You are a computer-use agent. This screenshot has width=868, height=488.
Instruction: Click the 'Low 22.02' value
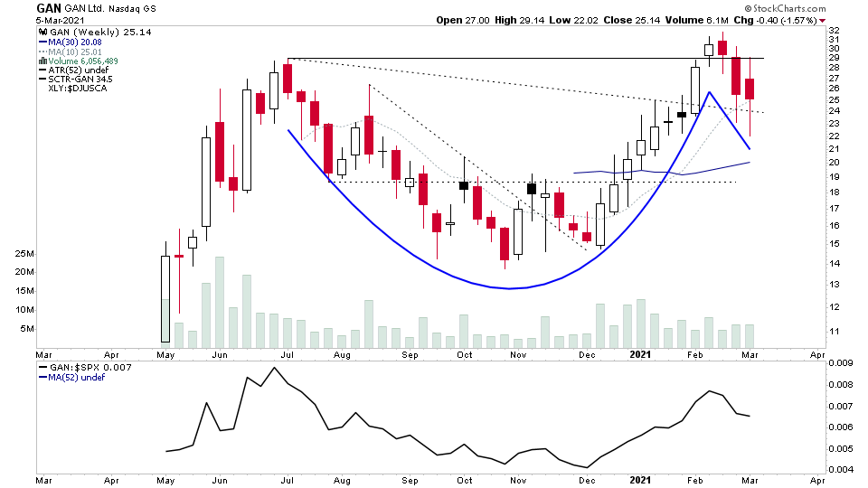pyautogui.click(x=573, y=20)
